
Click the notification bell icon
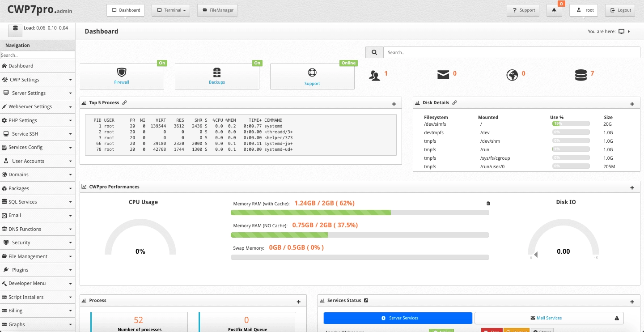click(554, 10)
